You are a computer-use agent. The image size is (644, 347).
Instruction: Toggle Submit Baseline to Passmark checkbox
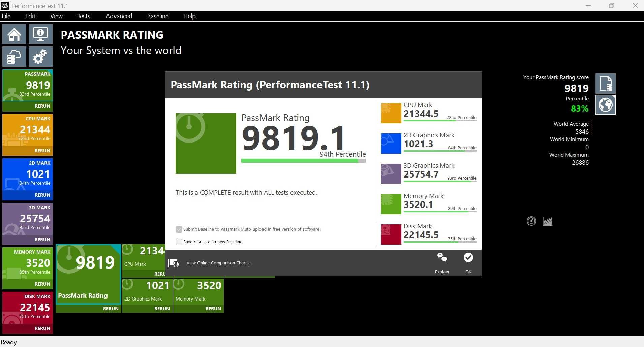[179, 229]
